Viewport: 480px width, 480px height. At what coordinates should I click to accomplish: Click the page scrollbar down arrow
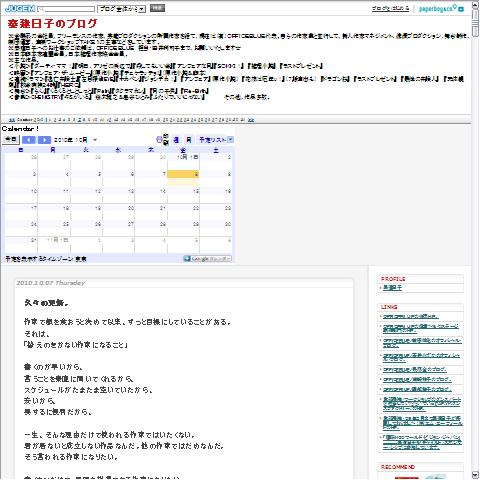point(475,475)
